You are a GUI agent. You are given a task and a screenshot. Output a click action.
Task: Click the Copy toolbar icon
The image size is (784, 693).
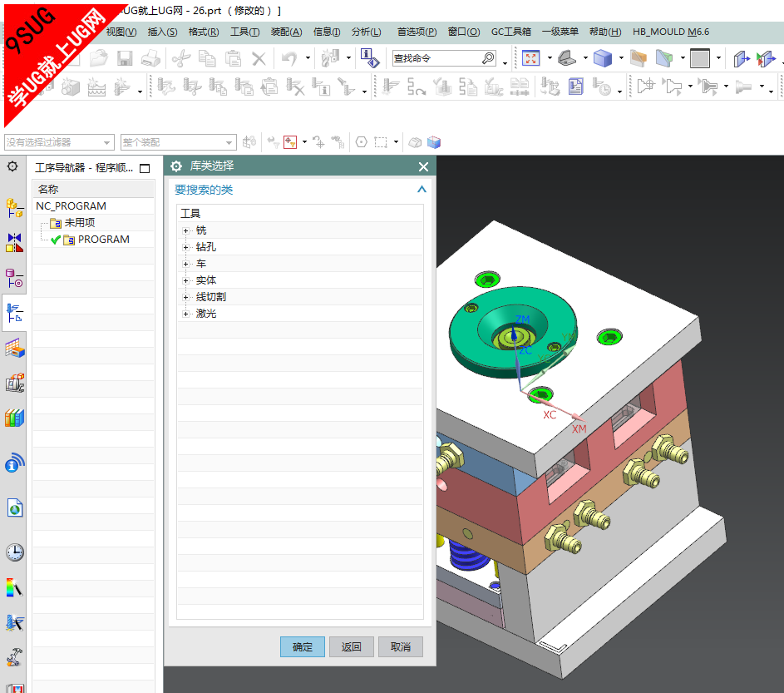[207, 58]
